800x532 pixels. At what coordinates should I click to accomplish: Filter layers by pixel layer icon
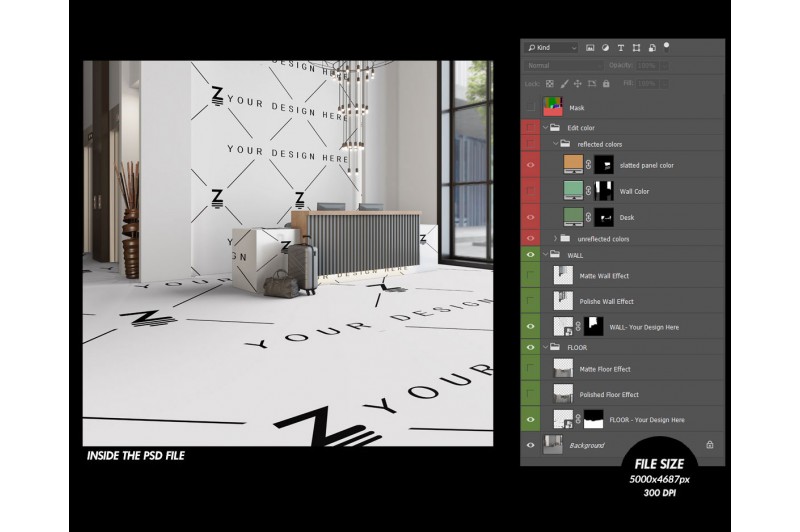590,47
